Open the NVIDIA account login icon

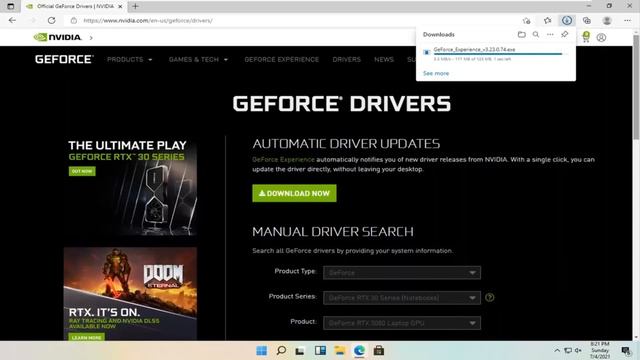point(601,38)
